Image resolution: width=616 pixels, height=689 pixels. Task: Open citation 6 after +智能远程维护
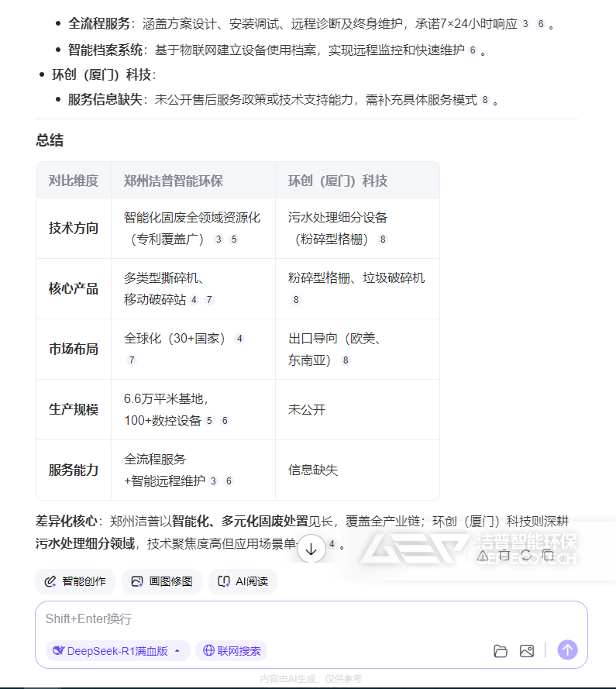click(229, 481)
